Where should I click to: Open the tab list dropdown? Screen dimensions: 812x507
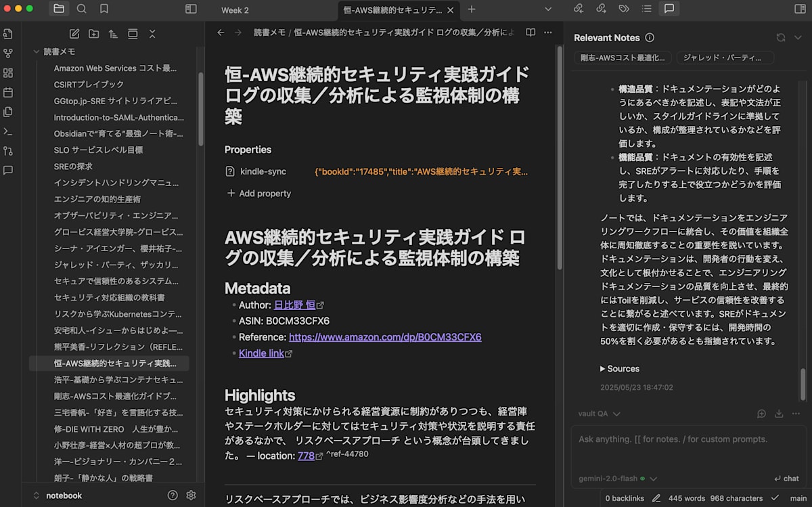(x=548, y=9)
